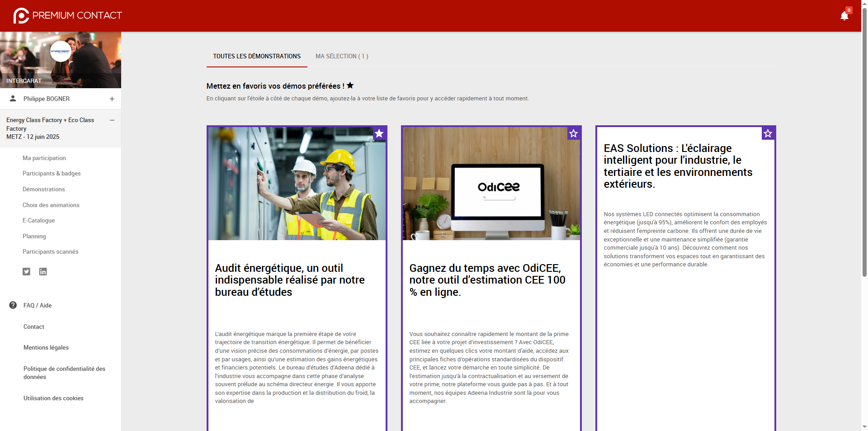
Task: Click the Intercarat round logo avatar
Action: [61, 51]
